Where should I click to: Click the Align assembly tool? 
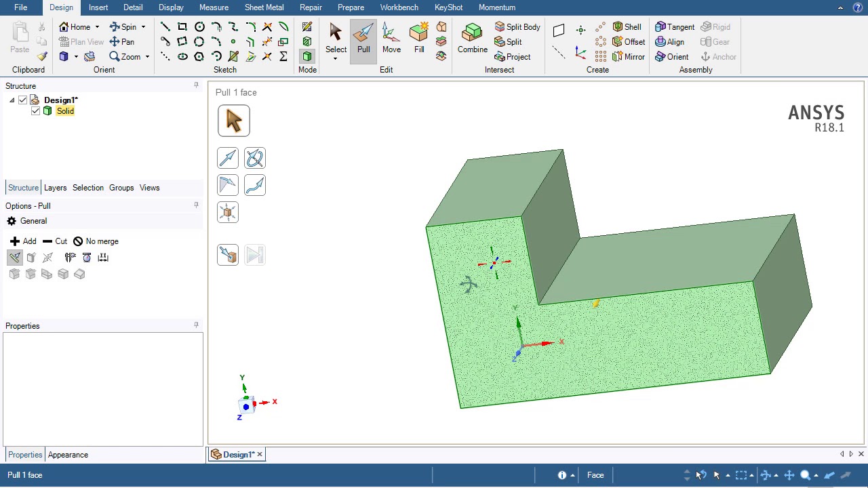pyautogui.click(x=669, y=42)
